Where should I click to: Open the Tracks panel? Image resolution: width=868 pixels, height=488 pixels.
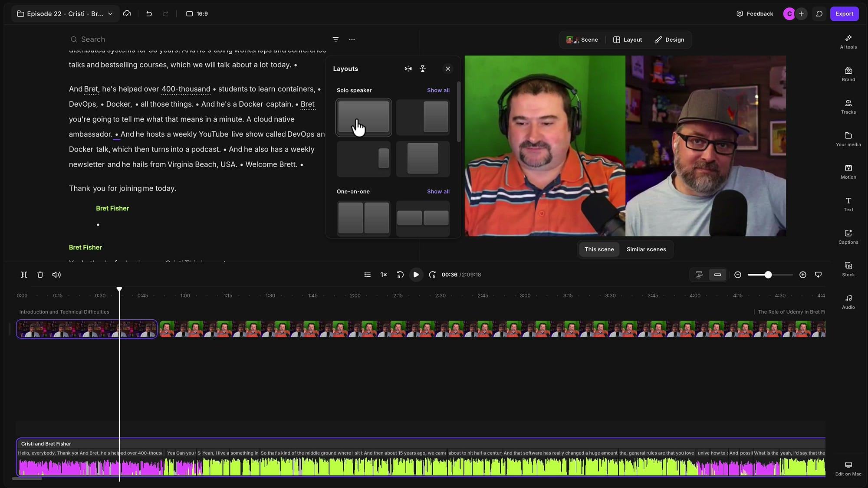848,107
